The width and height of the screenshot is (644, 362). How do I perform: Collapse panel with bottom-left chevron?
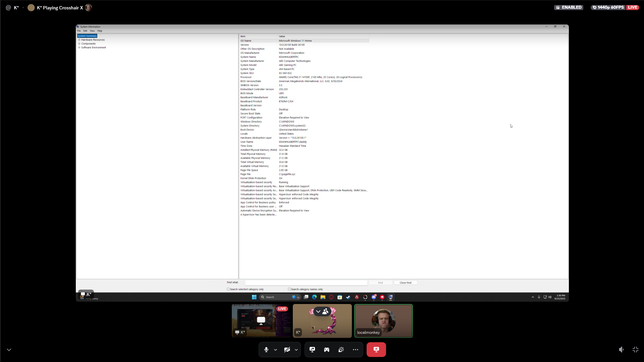pyautogui.click(x=9, y=350)
